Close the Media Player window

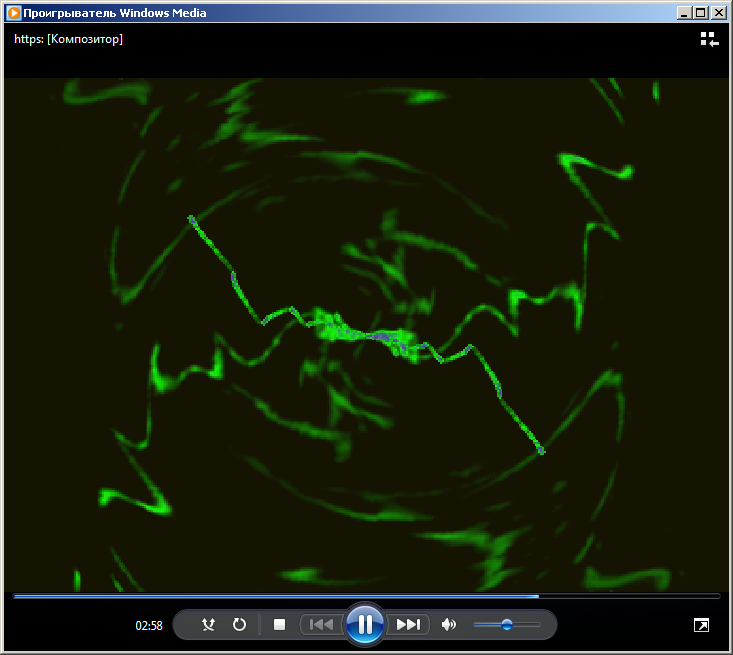click(x=718, y=13)
